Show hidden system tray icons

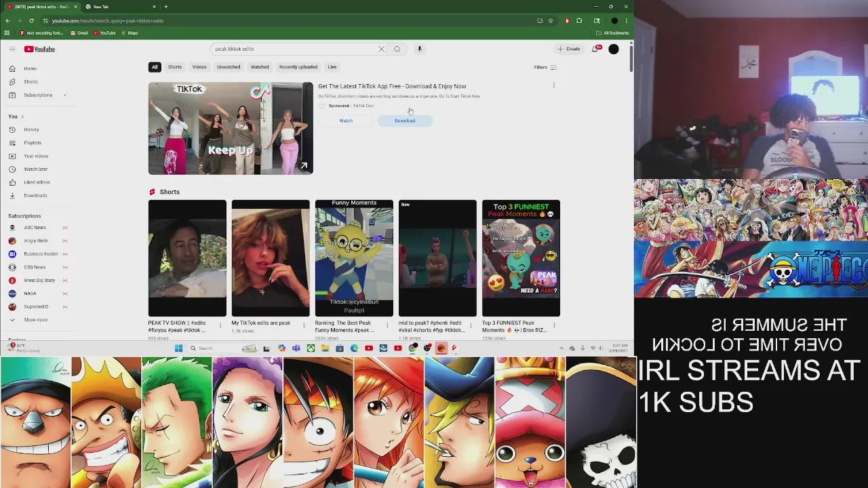(561, 348)
